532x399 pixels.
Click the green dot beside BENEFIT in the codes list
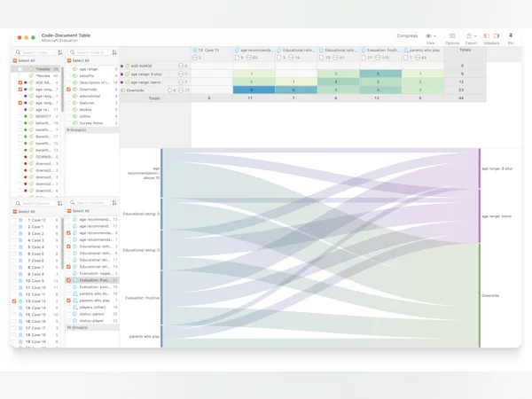26,116
